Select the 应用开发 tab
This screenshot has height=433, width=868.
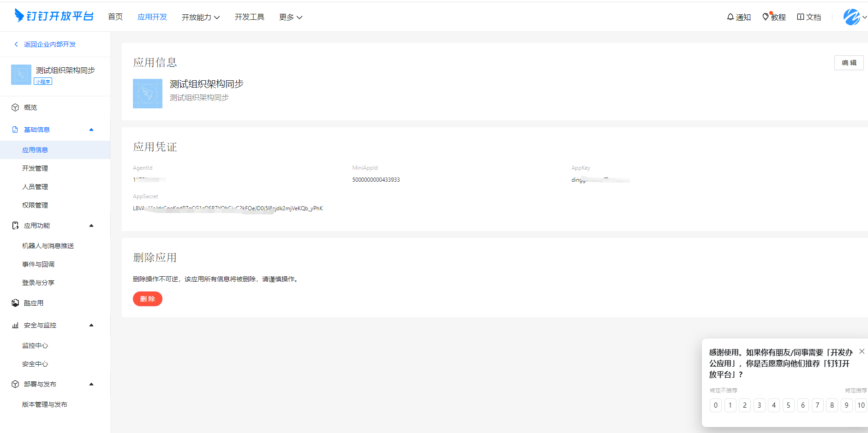(x=152, y=17)
